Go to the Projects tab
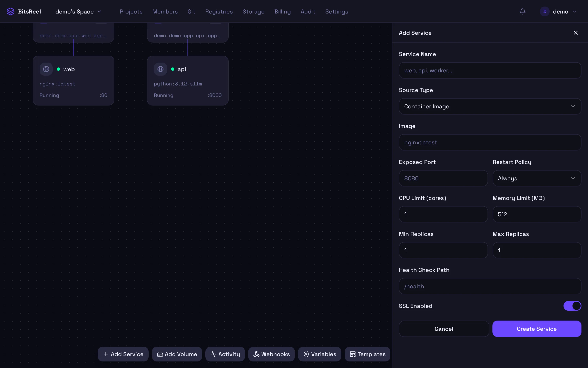 [x=131, y=11]
